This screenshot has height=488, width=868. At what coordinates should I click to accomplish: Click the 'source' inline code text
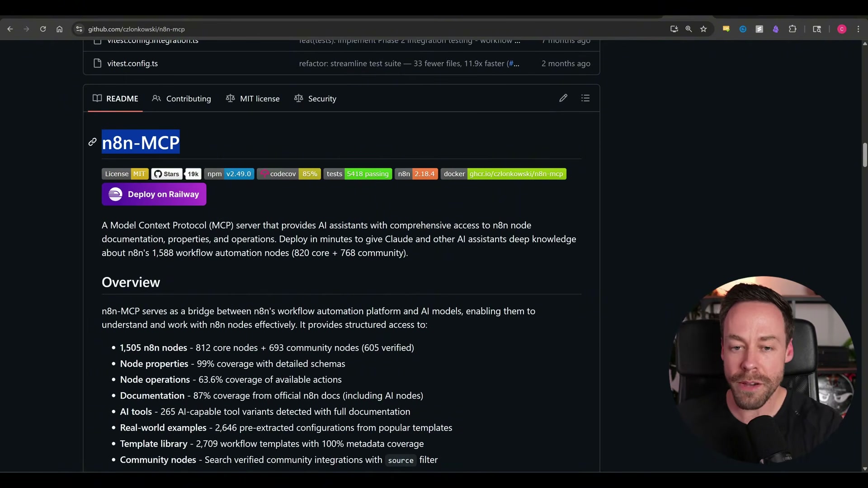[x=401, y=460]
